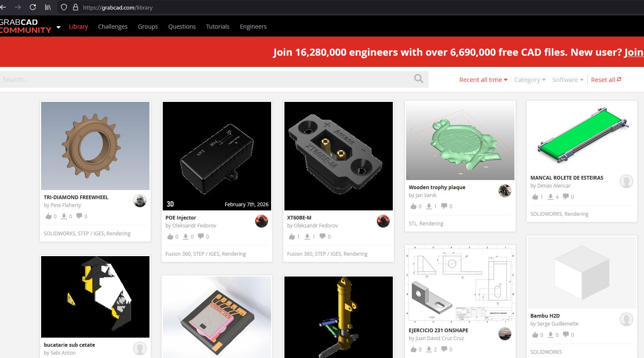Click the download icon on POE Injector card
Screen dimensions: 644x358
tap(186, 237)
